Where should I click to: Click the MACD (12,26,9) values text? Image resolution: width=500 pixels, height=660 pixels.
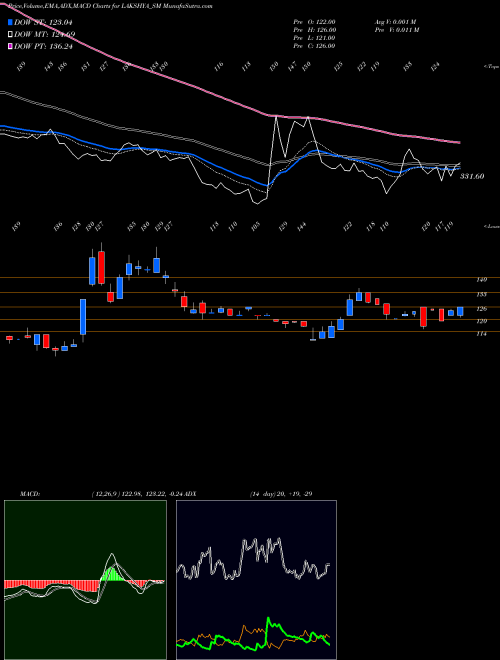[138, 494]
